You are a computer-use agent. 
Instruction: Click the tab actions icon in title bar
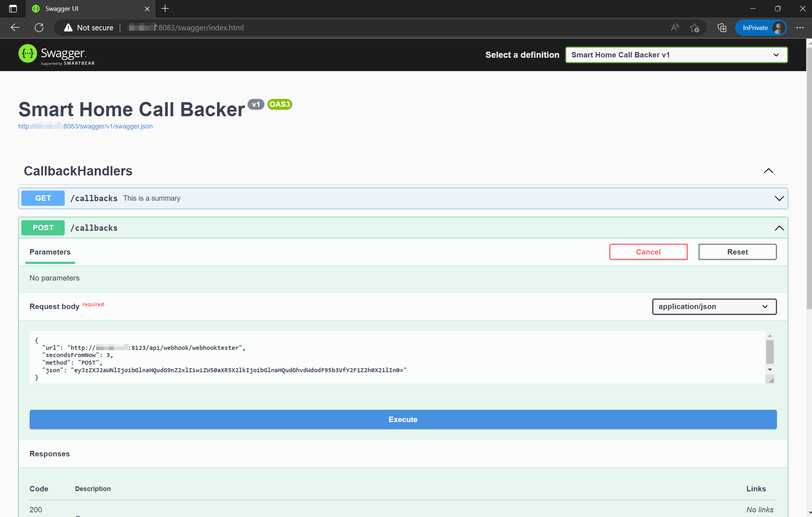13,9
